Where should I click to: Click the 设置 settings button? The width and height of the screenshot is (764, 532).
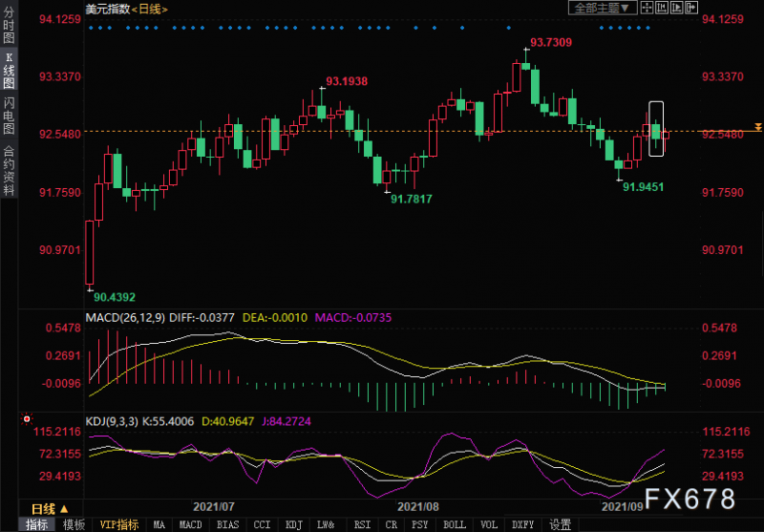tap(561, 524)
